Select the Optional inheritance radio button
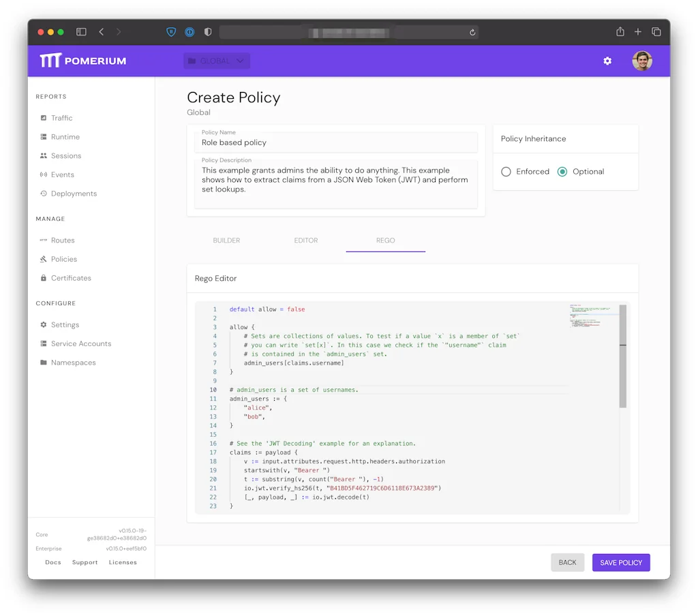The image size is (698, 616). coord(562,172)
